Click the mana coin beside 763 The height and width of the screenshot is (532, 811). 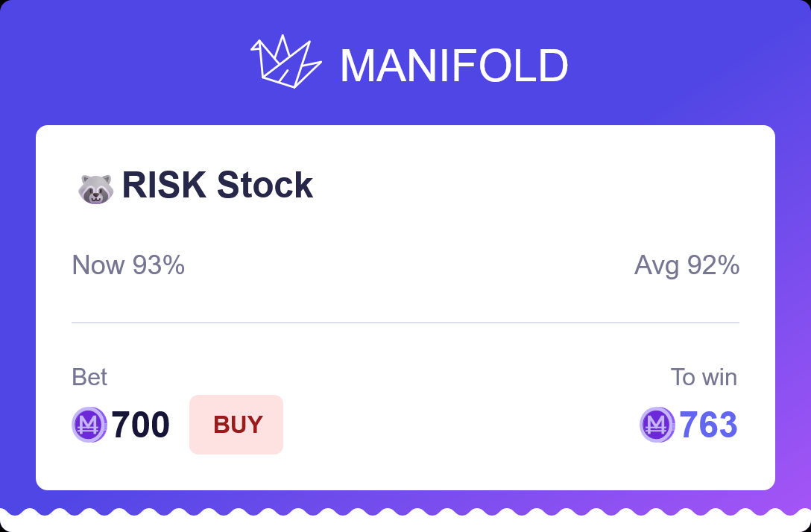click(x=657, y=425)
